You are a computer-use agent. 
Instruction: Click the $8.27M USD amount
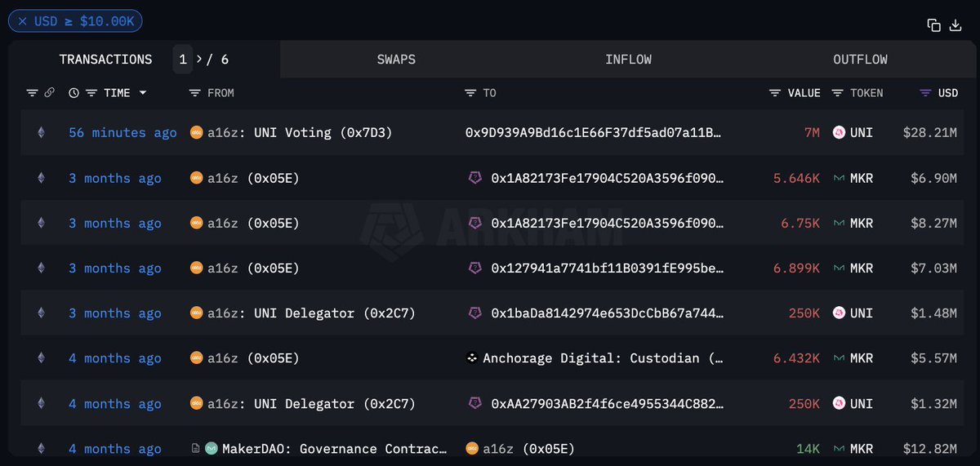(x=934, y=223)
